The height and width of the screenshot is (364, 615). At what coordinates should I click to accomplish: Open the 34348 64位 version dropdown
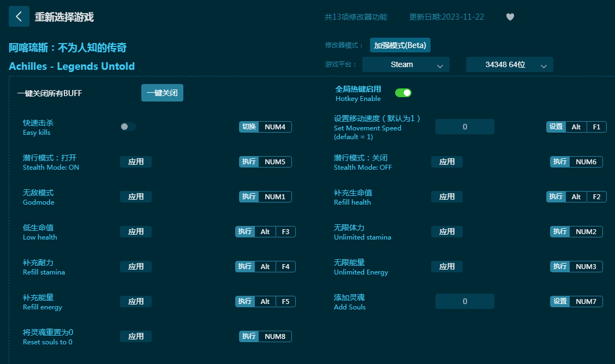[x=510, y=65]
